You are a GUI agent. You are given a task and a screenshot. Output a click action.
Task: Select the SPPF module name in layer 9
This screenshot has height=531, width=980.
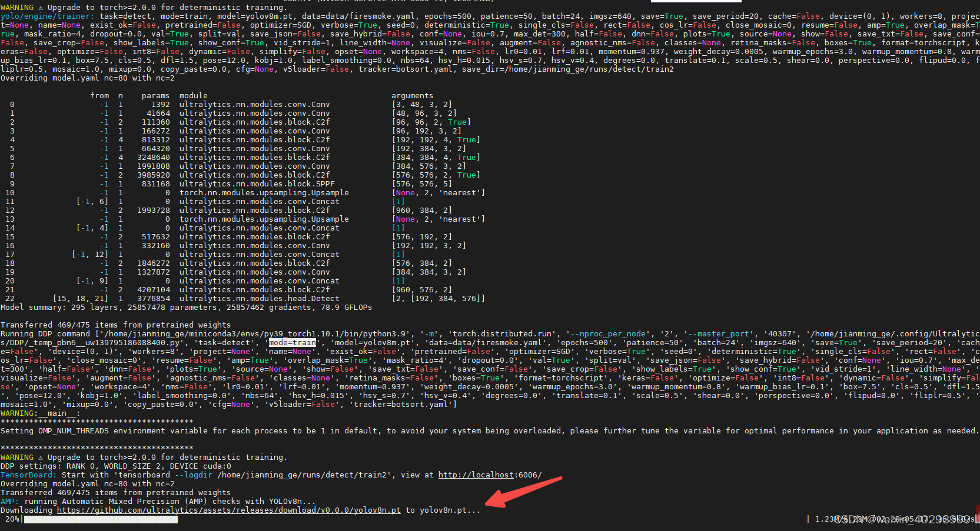tap(257, 184)
